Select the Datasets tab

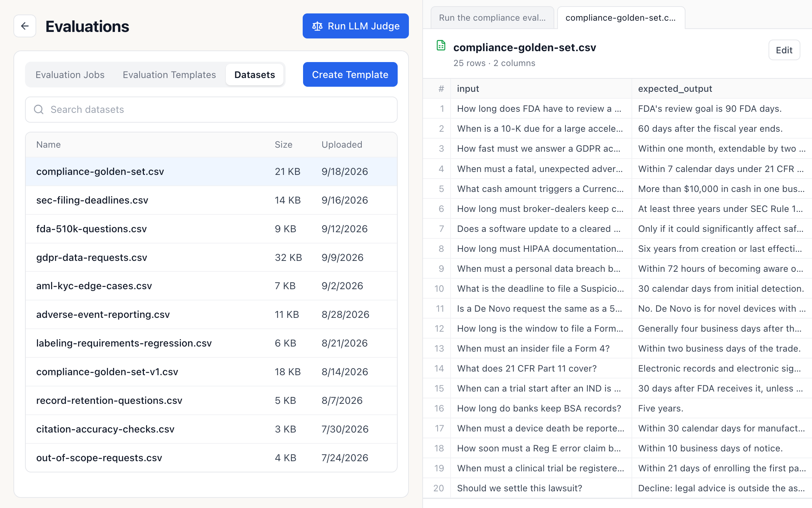(254, 75)
